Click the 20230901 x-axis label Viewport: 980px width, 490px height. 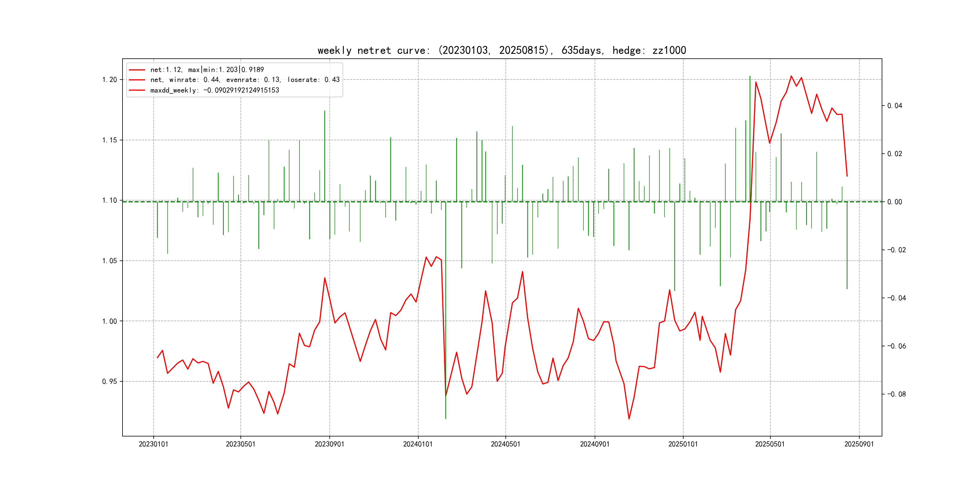[329, 444]
